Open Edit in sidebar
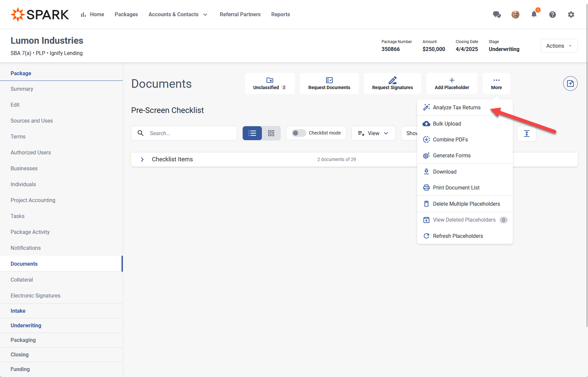The height and width of the screenshot is (377, 588). pos(61,105)
